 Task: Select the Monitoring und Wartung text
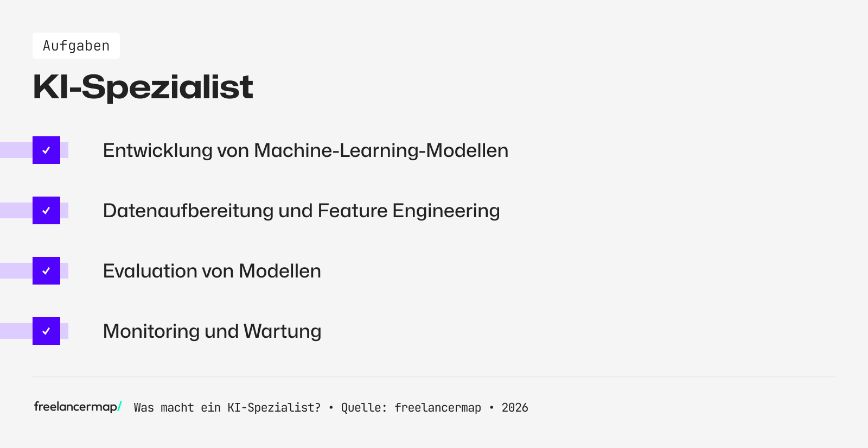coord(212,331)
